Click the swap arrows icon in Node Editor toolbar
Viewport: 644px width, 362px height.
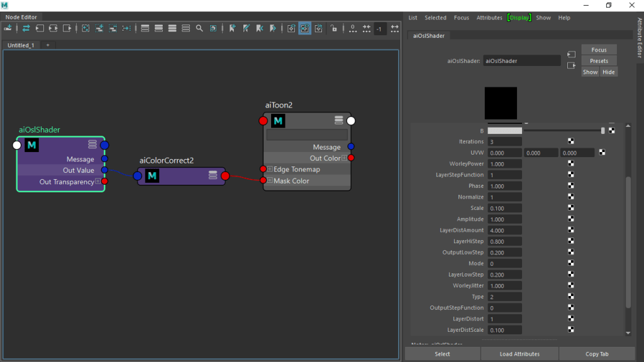(x=26, y=28)
